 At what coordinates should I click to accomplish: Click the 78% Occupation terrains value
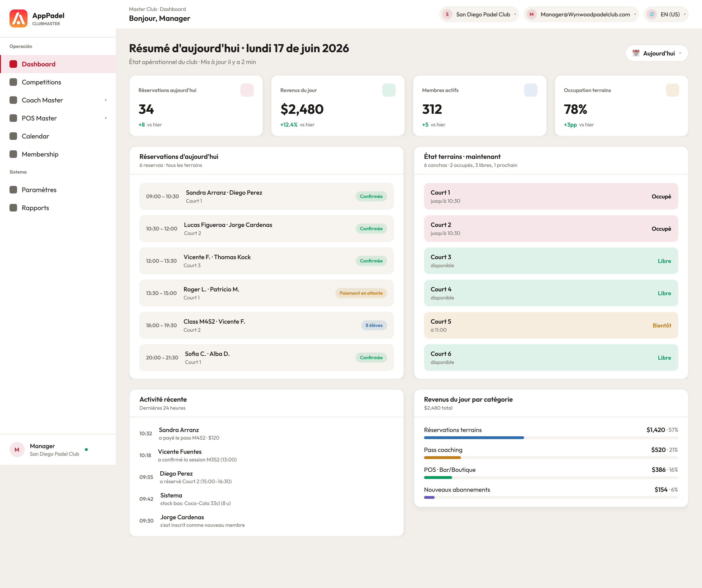575,109
